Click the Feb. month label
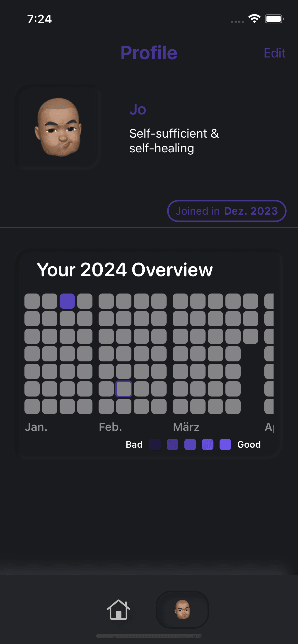298x644 pixels. tap(110, 427)
